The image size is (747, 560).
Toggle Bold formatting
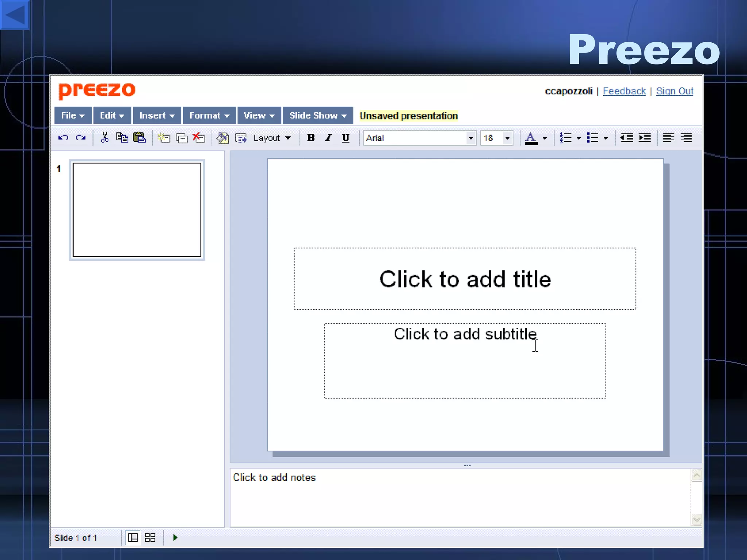point(311,138)
